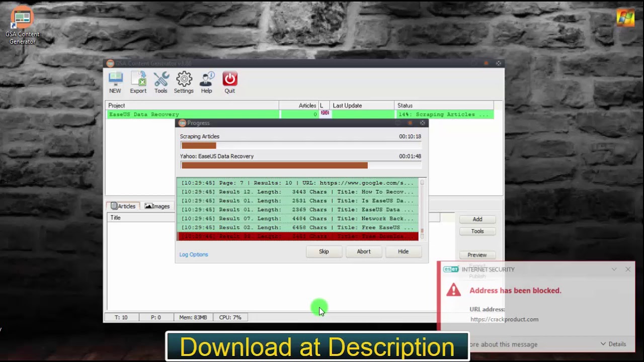644x362 pixels.
Task: Open Log Options link
Action: coord(194,254)
